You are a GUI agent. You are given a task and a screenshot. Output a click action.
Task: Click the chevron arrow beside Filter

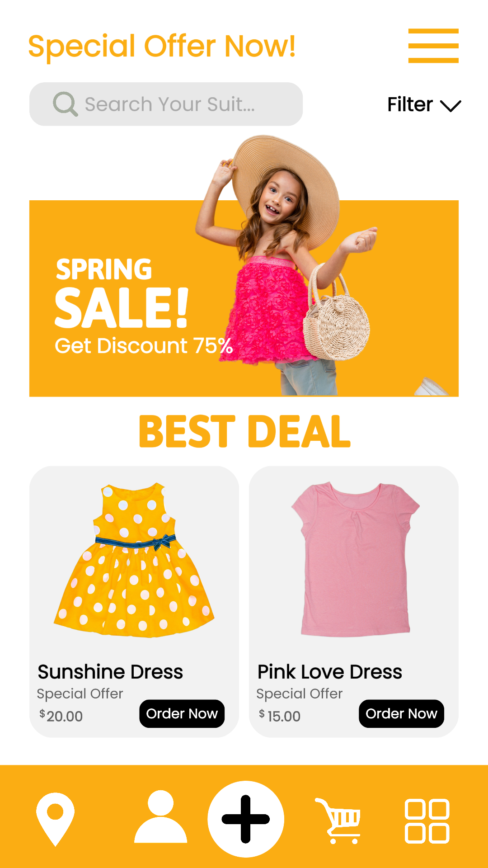click(450, 106)
